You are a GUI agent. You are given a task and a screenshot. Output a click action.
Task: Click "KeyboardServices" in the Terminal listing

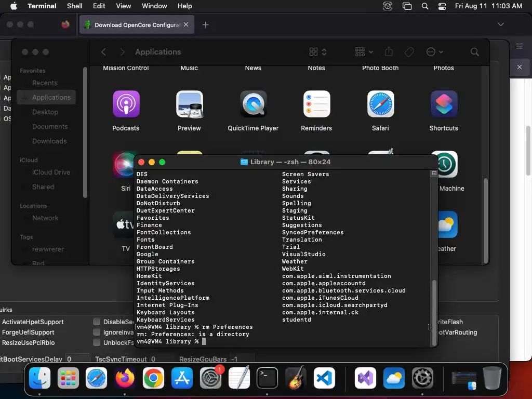coord(166,320)
